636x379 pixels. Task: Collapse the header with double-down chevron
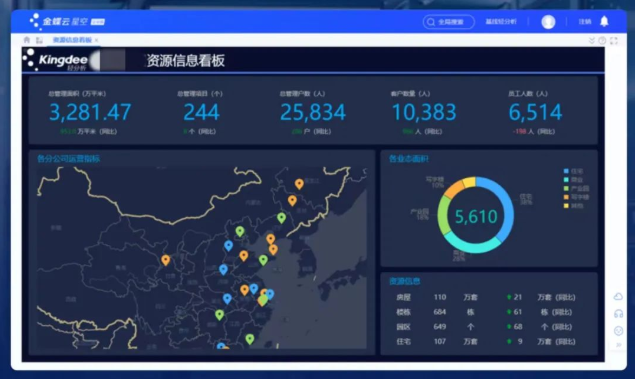(591, 41)
